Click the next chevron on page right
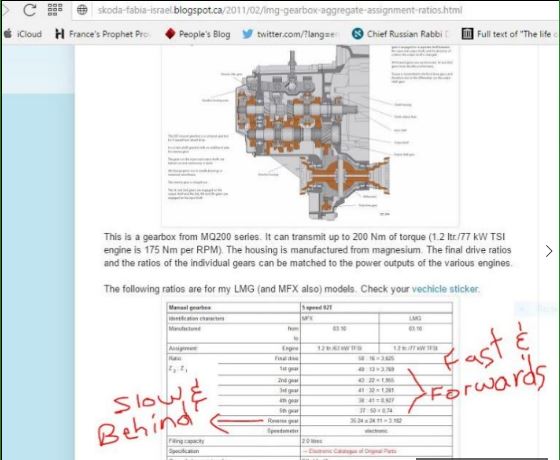The height and width of the screenshot is (460, 560). [549, 251]
